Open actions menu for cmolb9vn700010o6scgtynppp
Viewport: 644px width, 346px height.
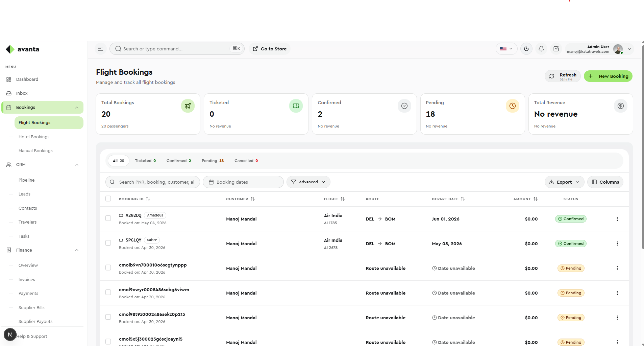617,268
